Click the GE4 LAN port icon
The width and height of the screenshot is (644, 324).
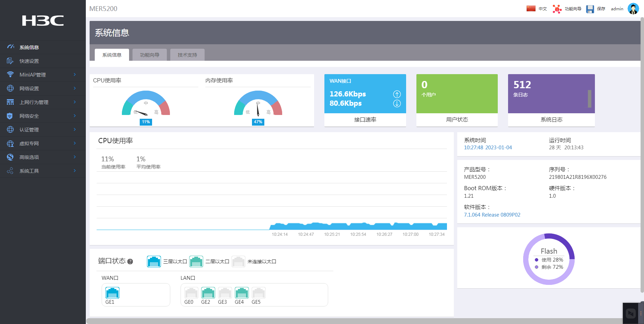[x=242, y=293]
